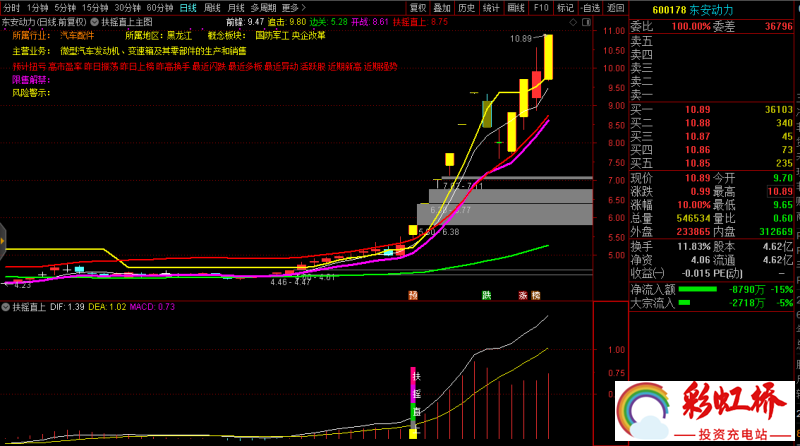
Task: Remove stock via -自选 button
Action: click(x=590, y=8)
